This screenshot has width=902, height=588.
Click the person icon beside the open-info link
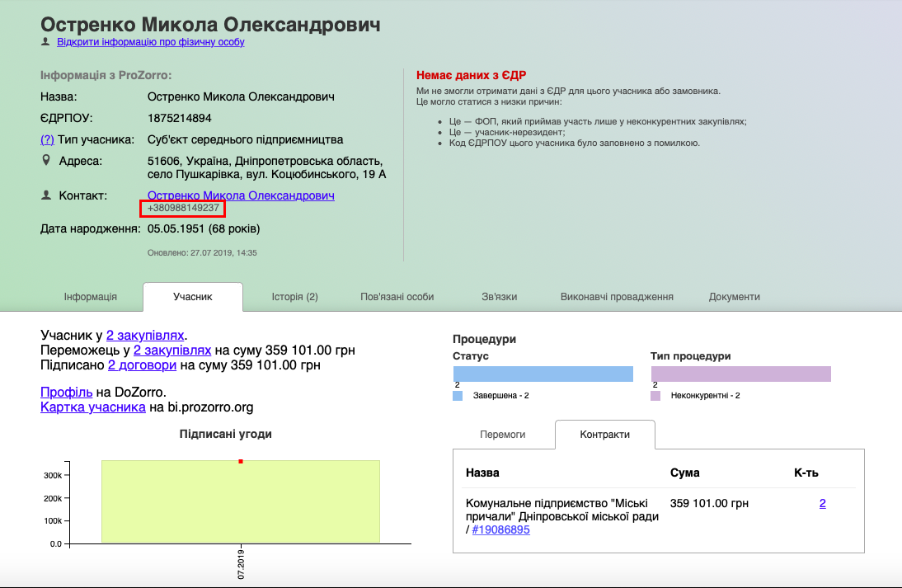(x=45, y=41)
